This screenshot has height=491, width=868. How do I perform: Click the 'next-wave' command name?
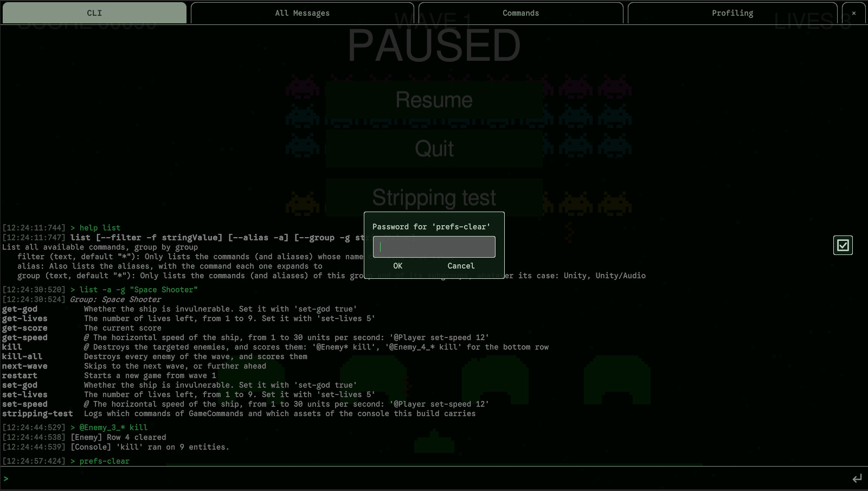pos(25,366)
